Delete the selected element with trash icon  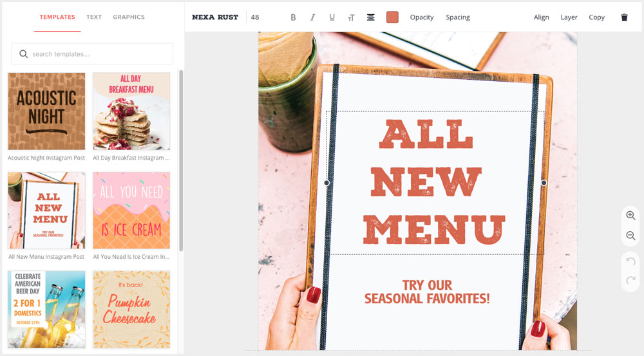(624, 17)
